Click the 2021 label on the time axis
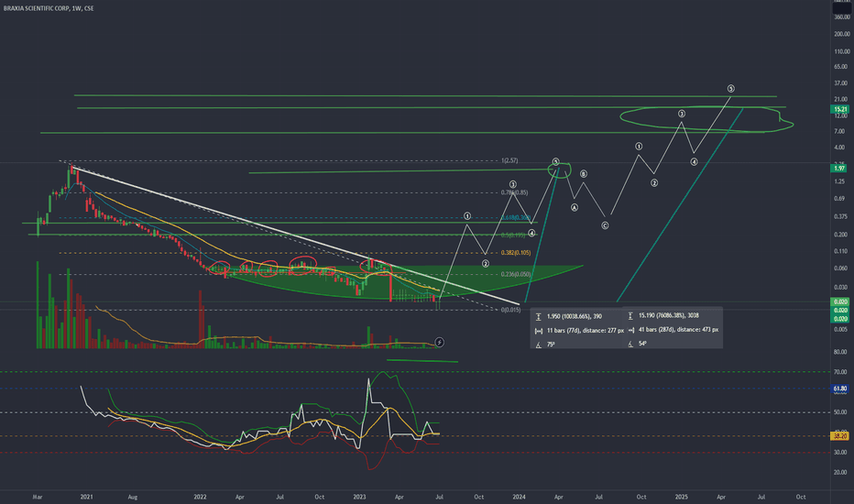 86,497
